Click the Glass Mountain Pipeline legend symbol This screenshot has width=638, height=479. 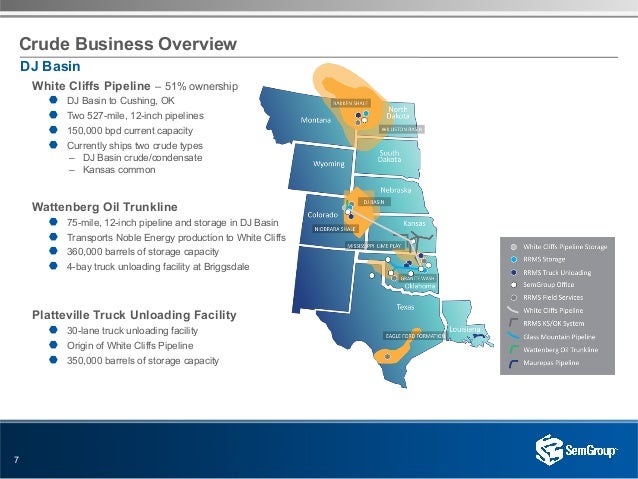(x=513, y=337)
